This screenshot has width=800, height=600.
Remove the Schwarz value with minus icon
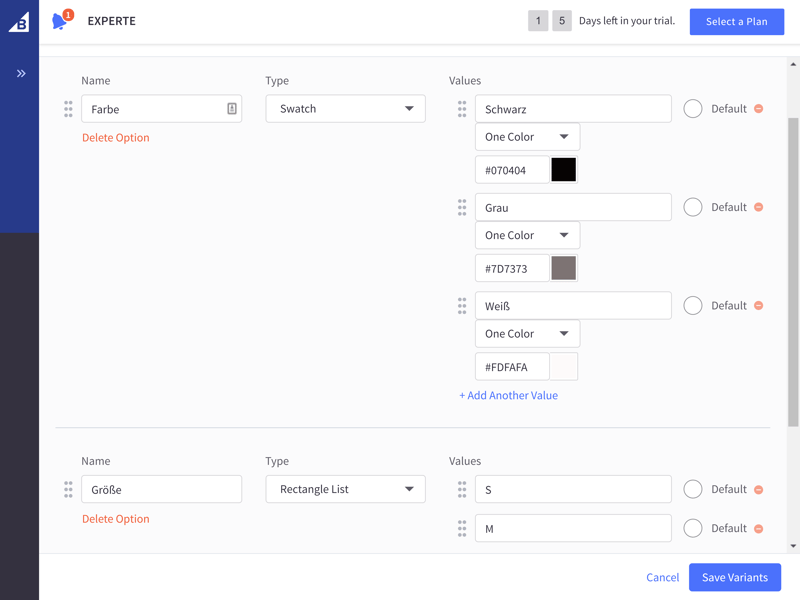759,109
